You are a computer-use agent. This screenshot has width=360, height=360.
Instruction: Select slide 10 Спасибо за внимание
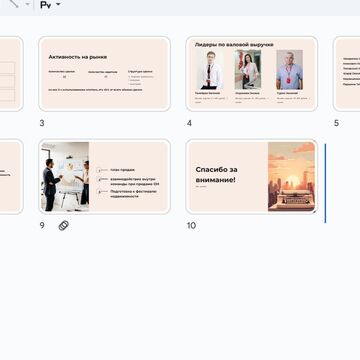(252, 176)
